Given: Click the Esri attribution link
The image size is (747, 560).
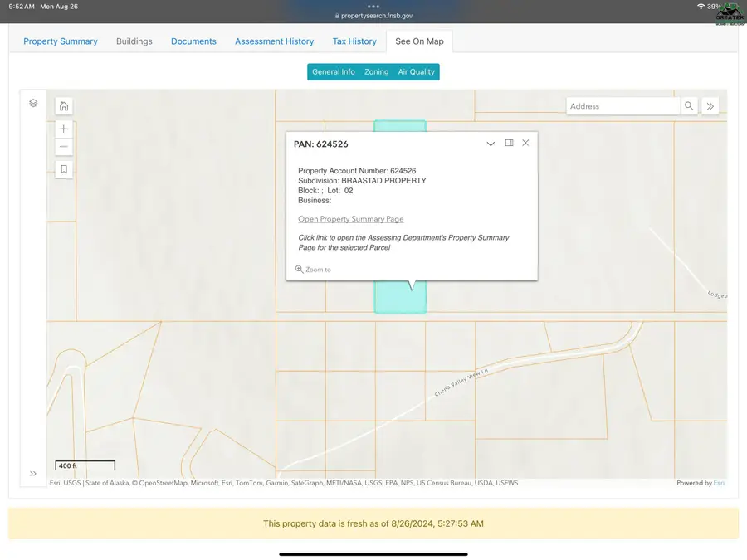Looking at the screenshot, I should [718, 482].
